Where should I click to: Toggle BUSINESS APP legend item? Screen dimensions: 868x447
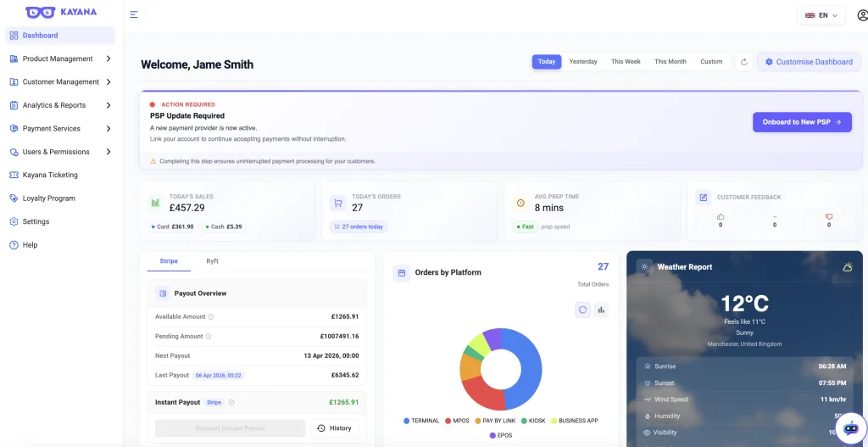575,421
